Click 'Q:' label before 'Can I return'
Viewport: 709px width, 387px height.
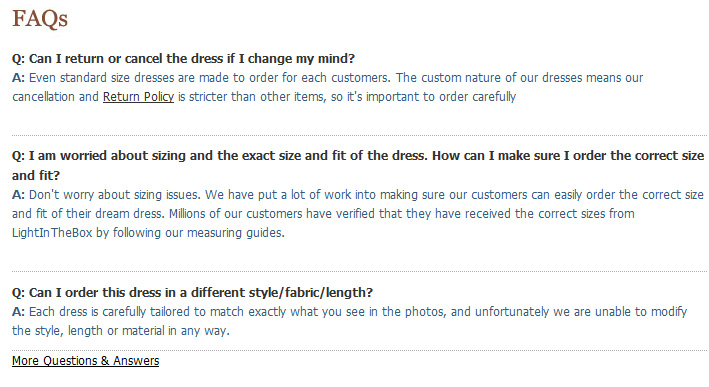coord(19,59)
